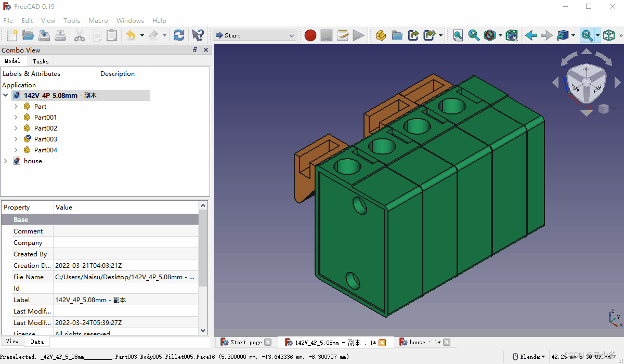Screen dimensions: 624x364
Task: Start recording a macro
Action: (310, 35)
